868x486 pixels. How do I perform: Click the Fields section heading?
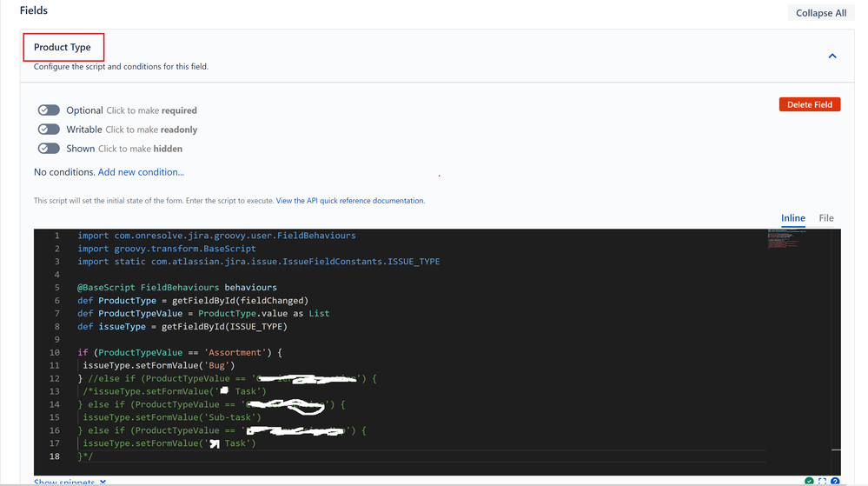click(x=34, y=10)
